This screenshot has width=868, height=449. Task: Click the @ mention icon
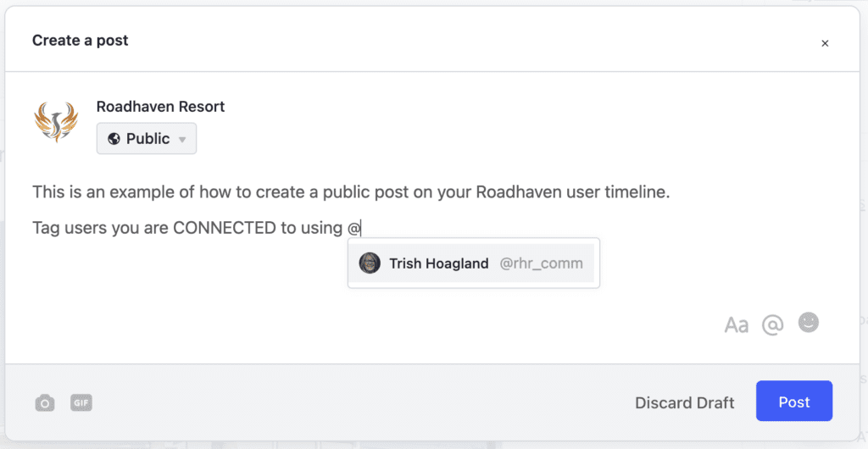(x=773, y=325)
